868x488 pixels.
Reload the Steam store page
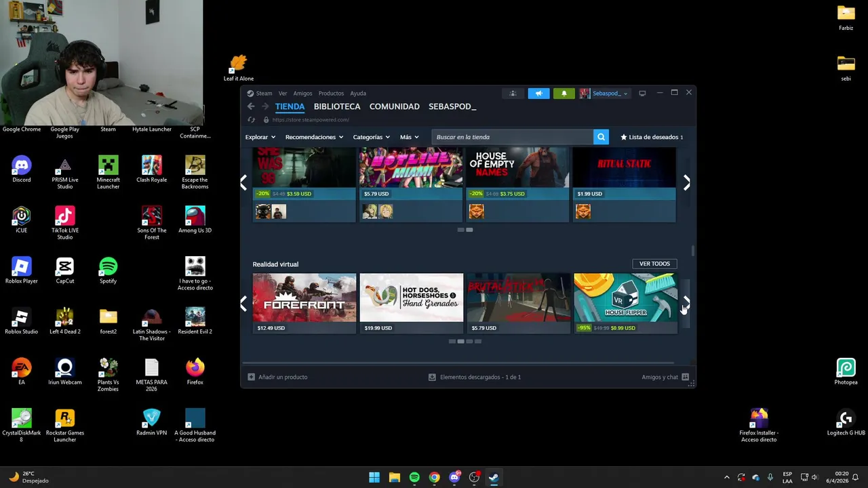(x=251, y=120)
